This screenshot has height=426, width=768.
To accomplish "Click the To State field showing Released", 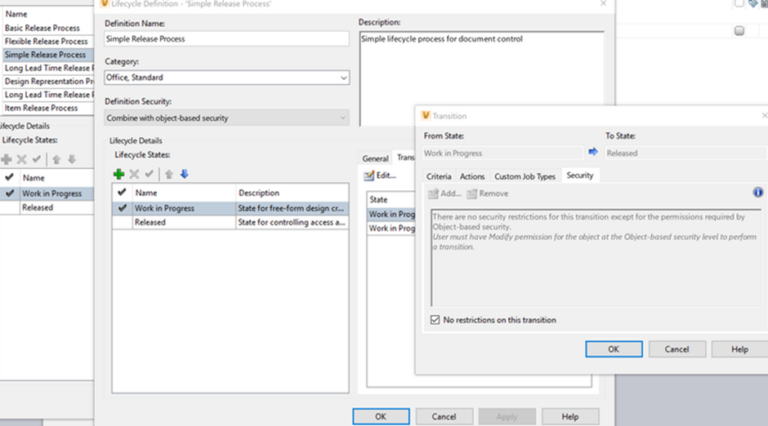I will pyautogui.click(x=686, y=153).
